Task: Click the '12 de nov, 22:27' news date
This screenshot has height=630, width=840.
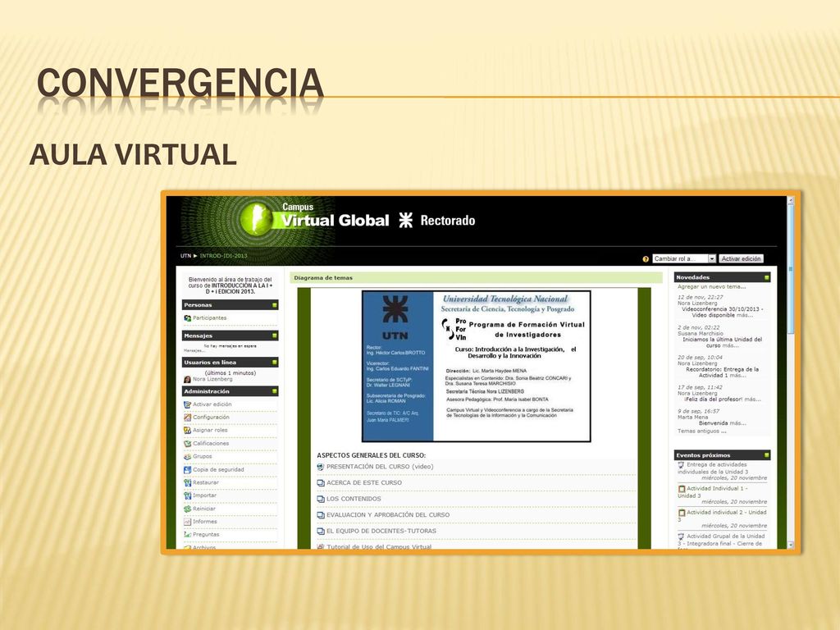Action: [x=701, y=297]
